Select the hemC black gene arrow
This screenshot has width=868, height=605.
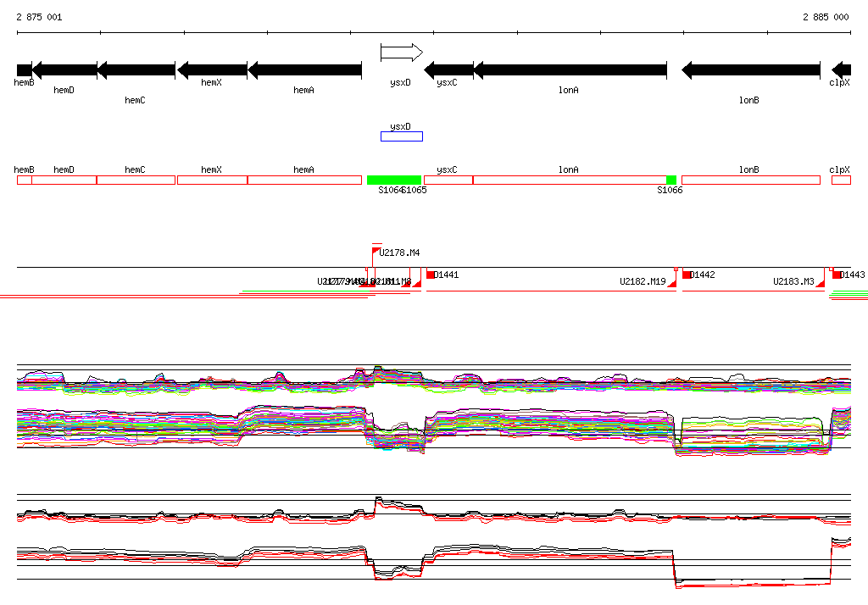click(136, 70)
